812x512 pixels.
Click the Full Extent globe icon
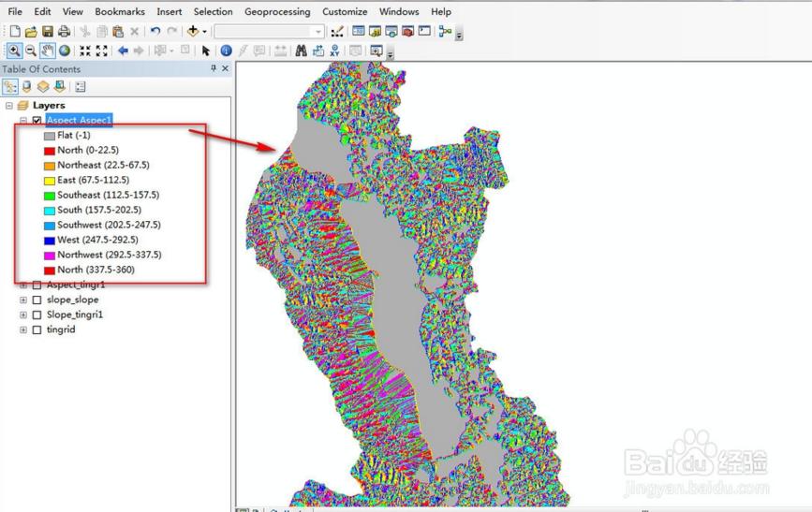tap(65, 51)
